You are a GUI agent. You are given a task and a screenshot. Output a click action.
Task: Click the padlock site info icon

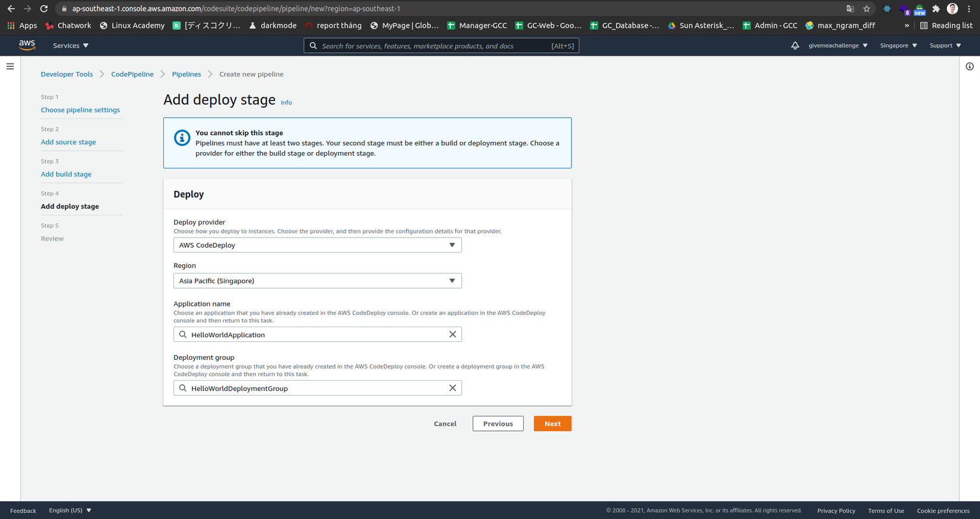pos(64,9)
